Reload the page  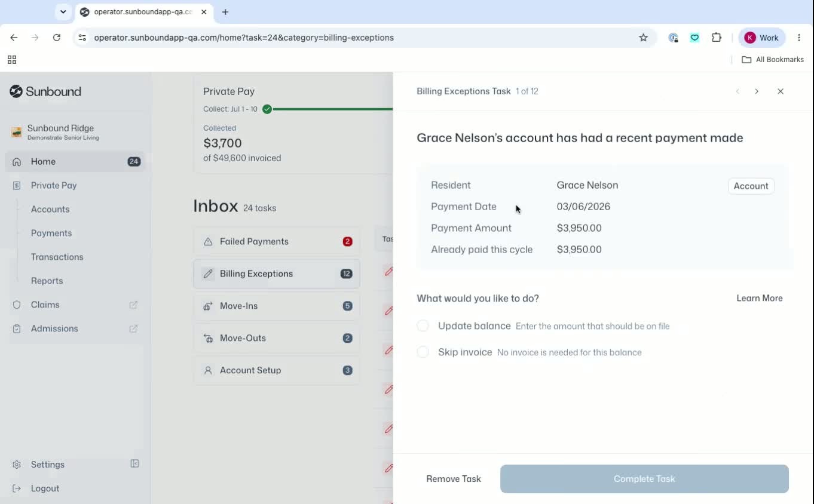pos(57,38)
